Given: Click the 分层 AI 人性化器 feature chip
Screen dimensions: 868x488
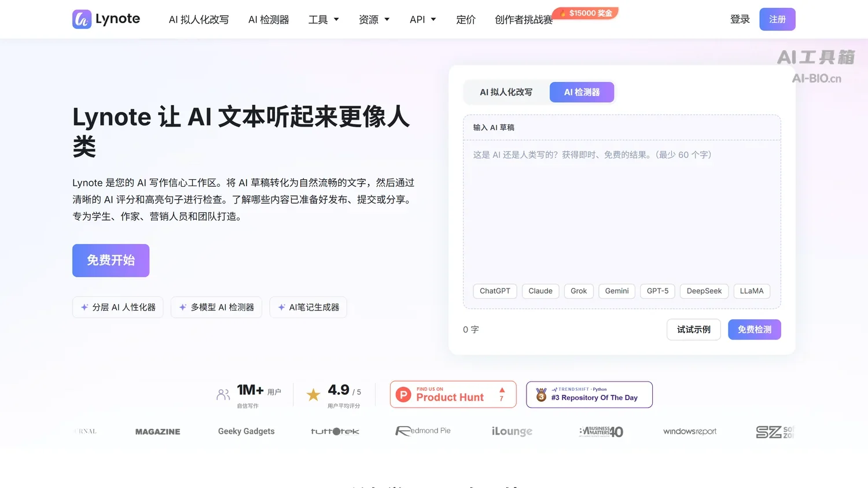Looking at the screenshot, I should coord(118,307).
